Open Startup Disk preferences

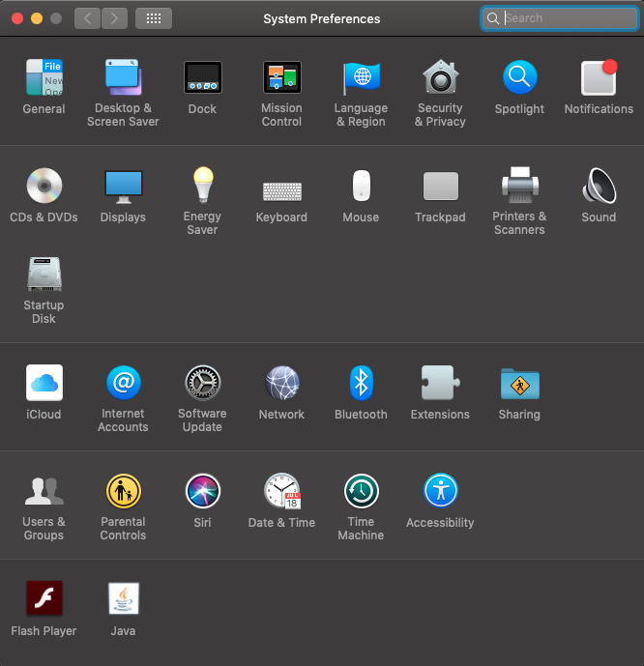pyautogui.click(x=44, y=275)
